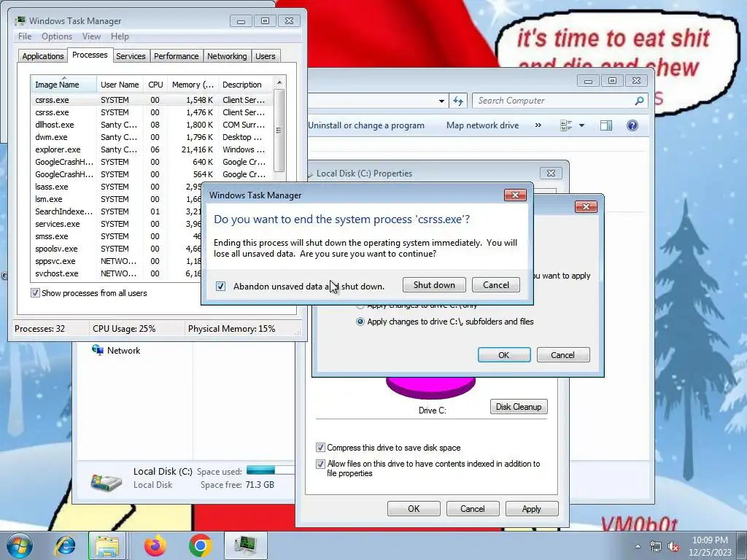Click Apply in Local Disk Properties
This screenshot has height=560, width=747.
(x=531, y=508)
